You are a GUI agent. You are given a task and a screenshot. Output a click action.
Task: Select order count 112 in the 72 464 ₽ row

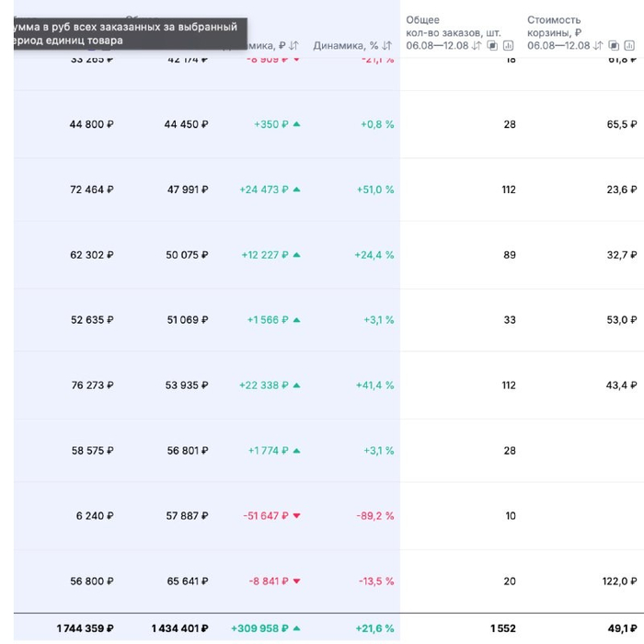coord(509,190)
